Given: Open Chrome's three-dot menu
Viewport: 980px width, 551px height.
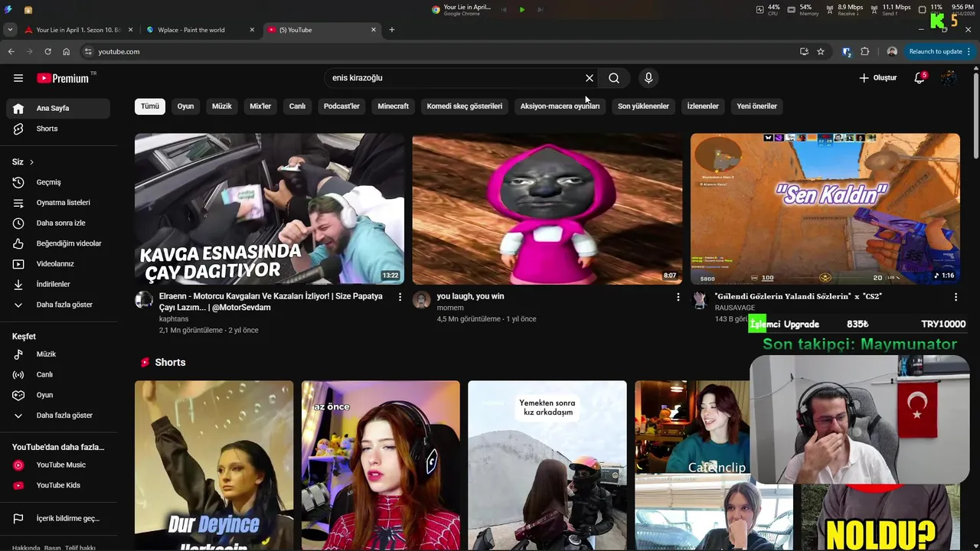Looking at the screenshot, I should [x=969, y=51].
